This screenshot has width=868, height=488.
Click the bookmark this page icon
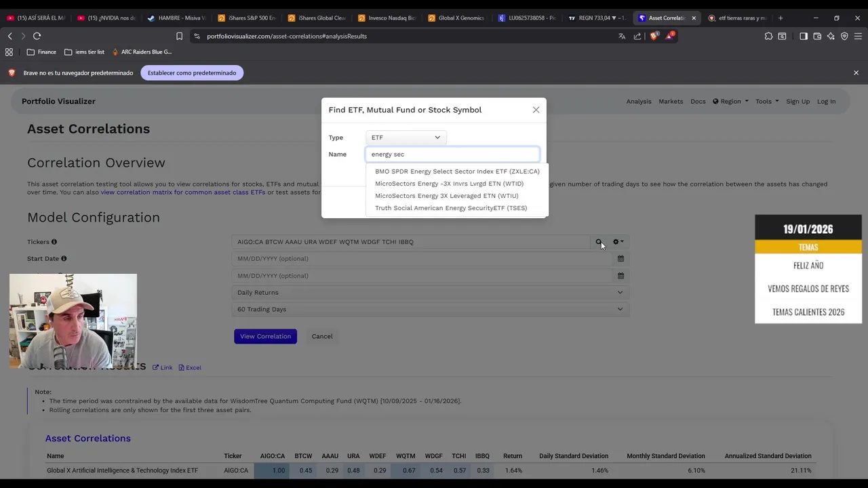(179, 36)
